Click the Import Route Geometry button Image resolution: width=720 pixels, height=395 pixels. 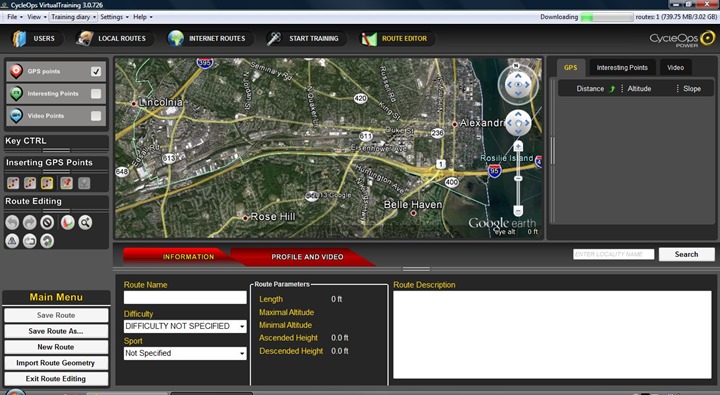tap(56, 363)
